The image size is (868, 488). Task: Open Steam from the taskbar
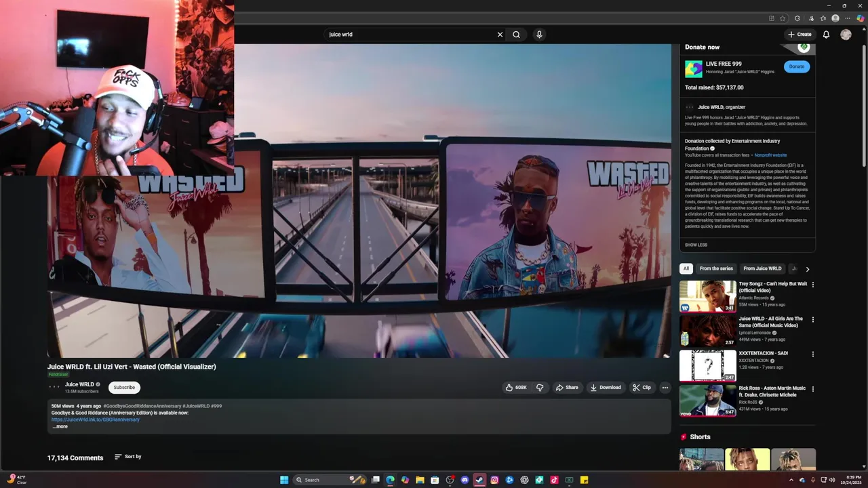tap(479, 480)
